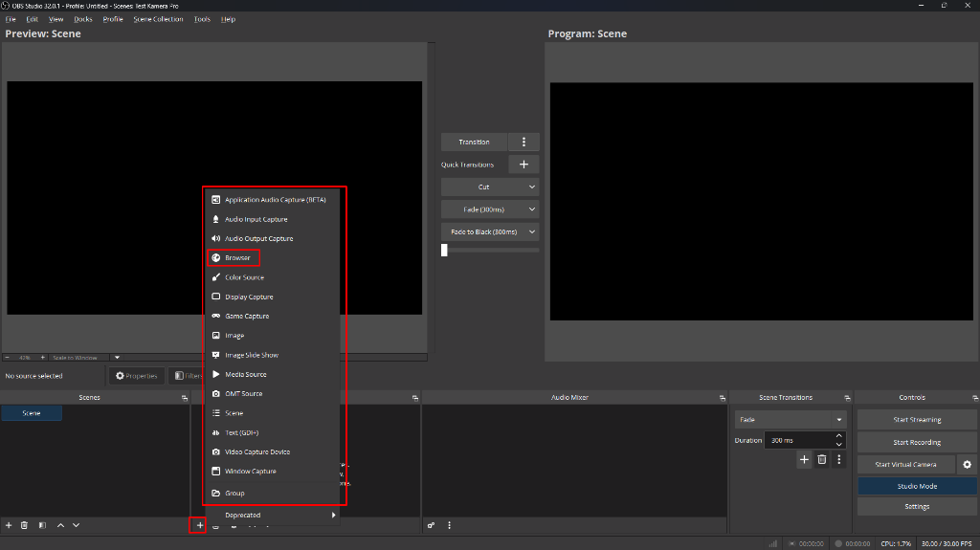Add an OMT Source
Image resolution: width=980 pixels, height=550 pixels.
click(273, 394)
